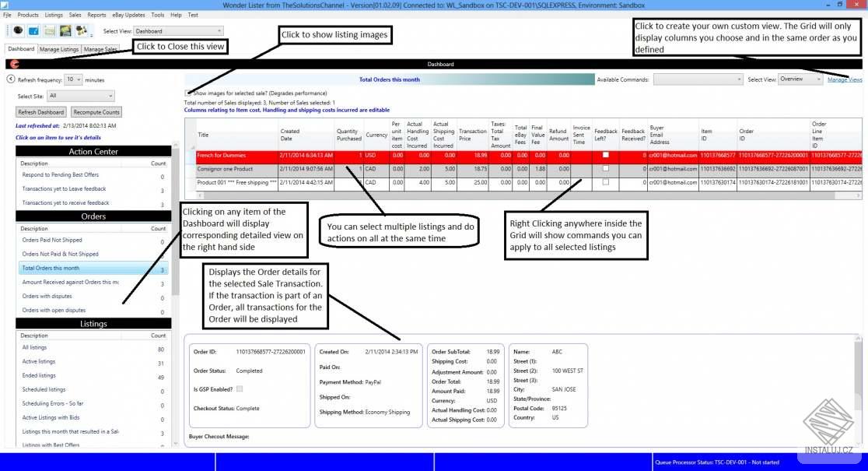868x471 pixels.
Task: Select Active Listings with Bids item
Action: click(x=93, y=418)
